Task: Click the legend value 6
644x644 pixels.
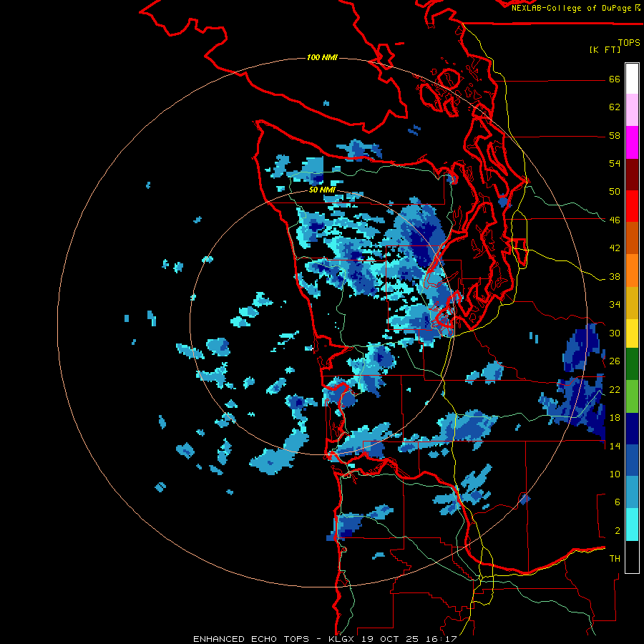Action: [618, 502]
